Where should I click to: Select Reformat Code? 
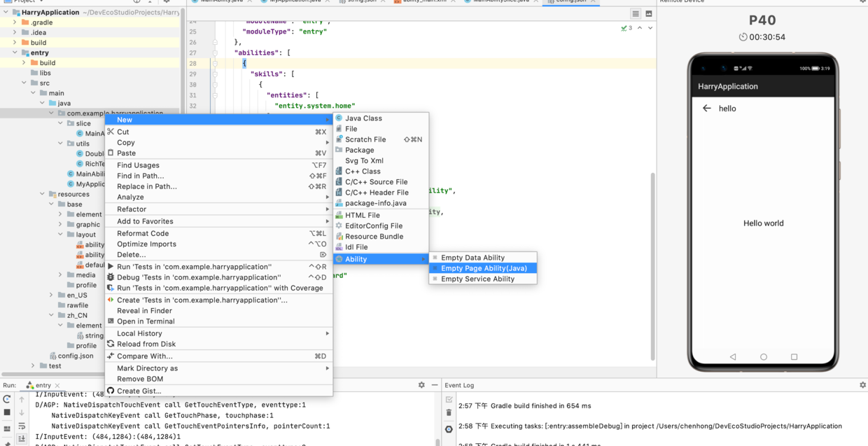click(x=218, y=234)
